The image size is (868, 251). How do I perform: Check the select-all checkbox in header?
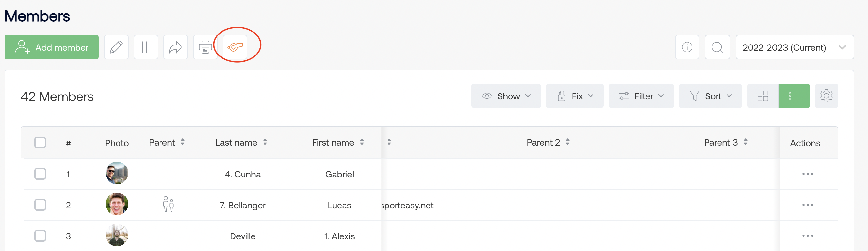[40, 143]
